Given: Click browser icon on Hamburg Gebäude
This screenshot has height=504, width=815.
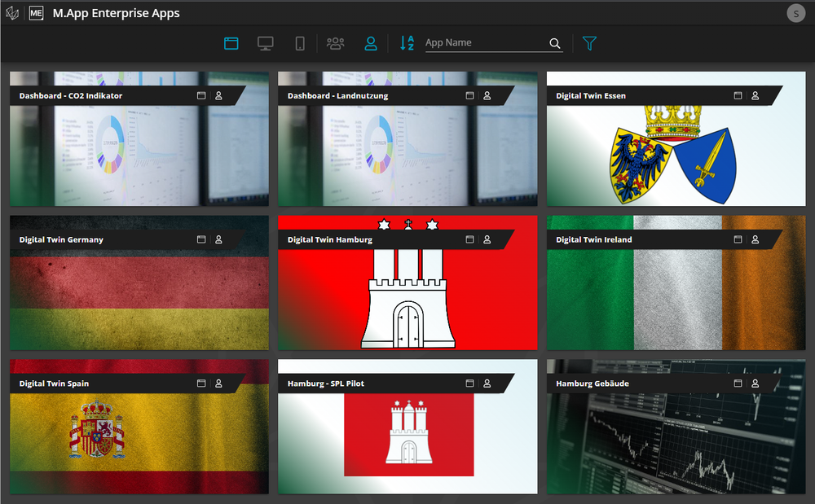Looking at the screenshot, I should point(738,383).
